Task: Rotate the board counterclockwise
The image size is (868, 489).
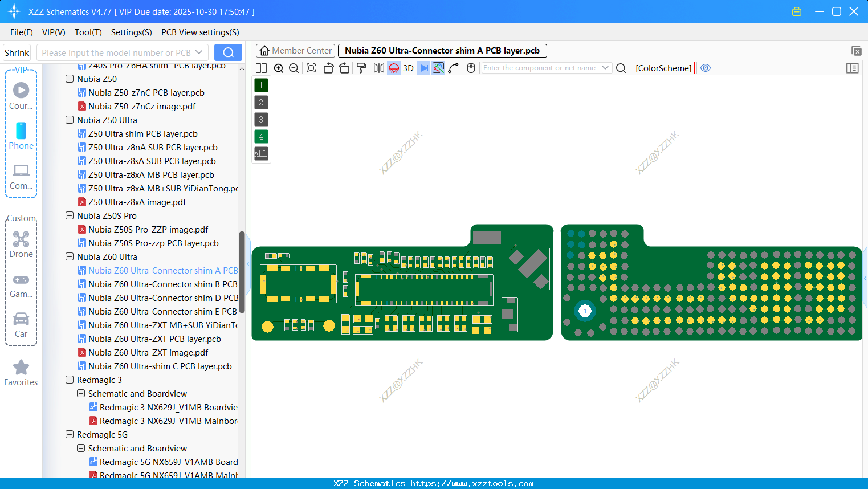Action: 328,68
